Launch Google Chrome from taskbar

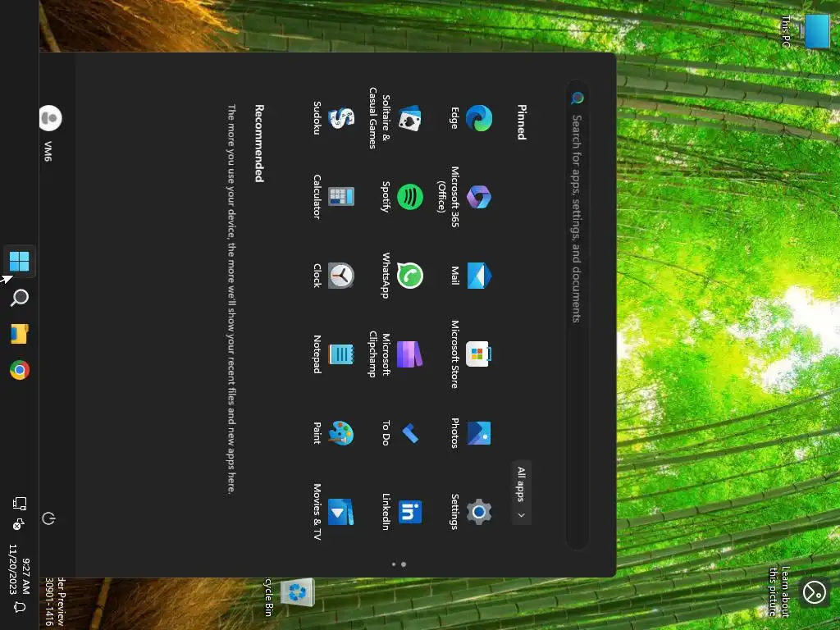pyautogui.click(x=20, y=370)
